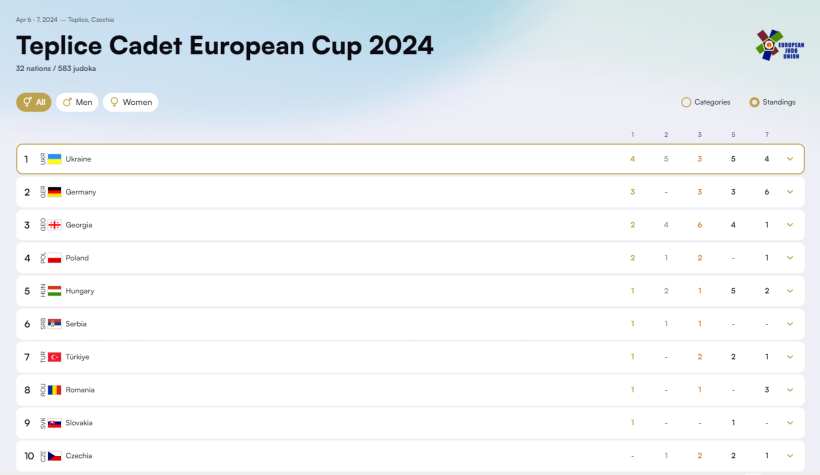Click the Czechia flag icon
820x475 pixels.
(54, 456)
